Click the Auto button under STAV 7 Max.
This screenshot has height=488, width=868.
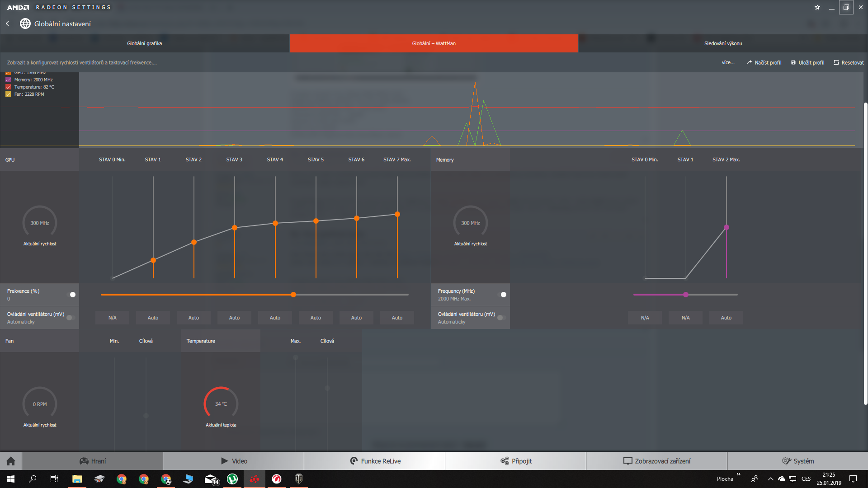(x=397, y=318)
